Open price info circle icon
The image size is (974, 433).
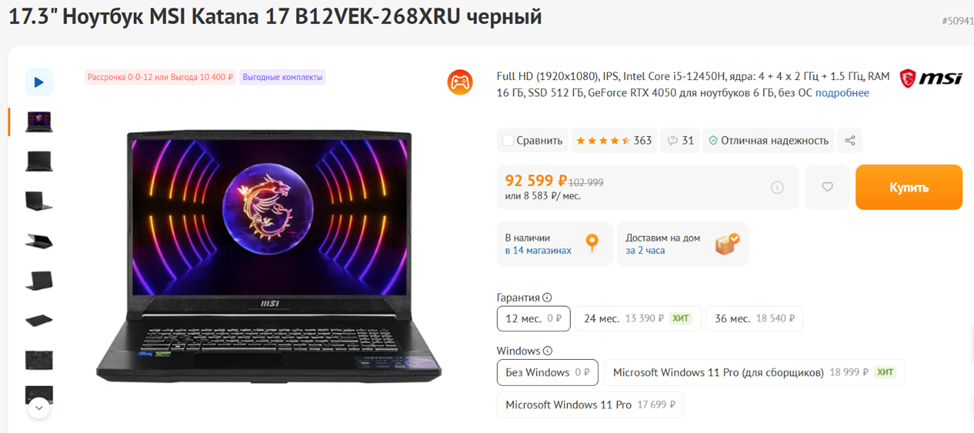pos(777,187)
